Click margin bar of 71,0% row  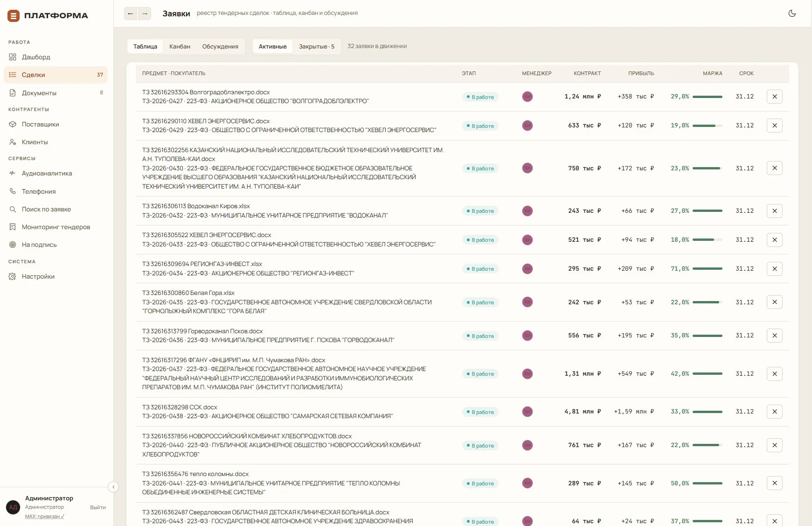tap(708, 269)
